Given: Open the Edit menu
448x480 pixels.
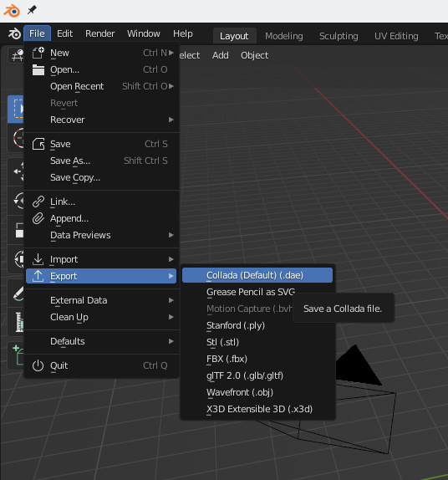Looking at the screenshot, I should [64, 33].
